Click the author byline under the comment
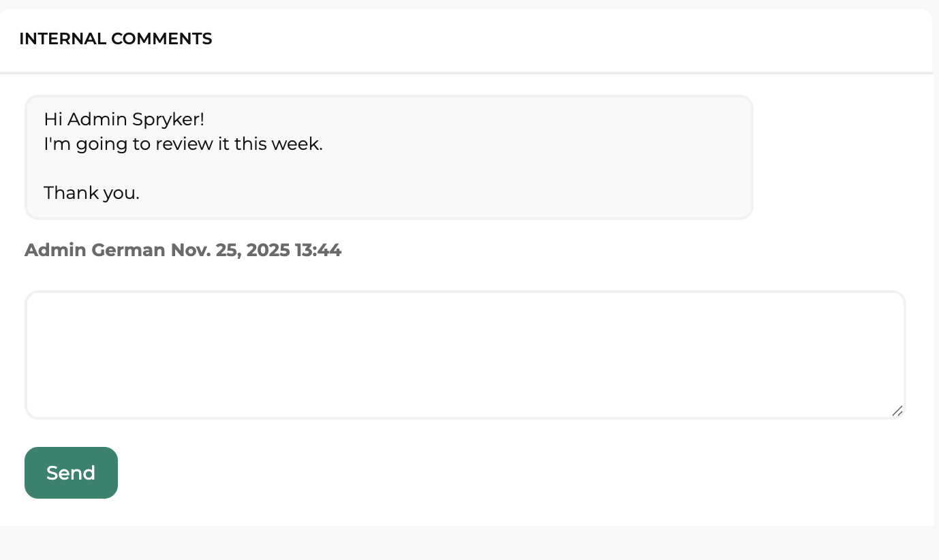939x560 pixels. (183, 250)
